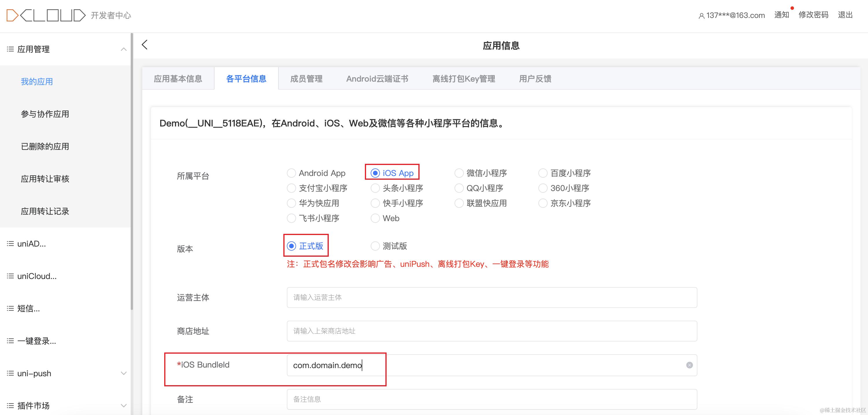Click uniCloud list icon in sidebar
This screenshot has width=868, height=415.
[x=10, y=276]
